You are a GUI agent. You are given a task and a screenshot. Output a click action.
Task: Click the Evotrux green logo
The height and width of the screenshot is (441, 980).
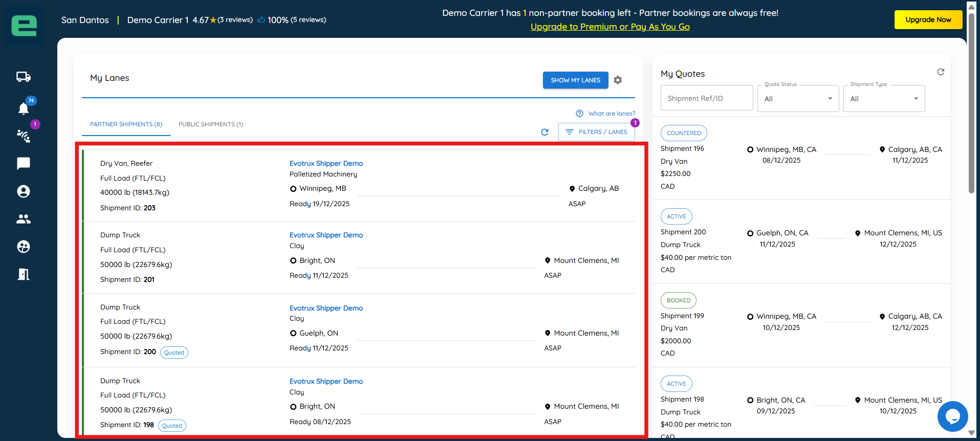click(x=24, y=26)
